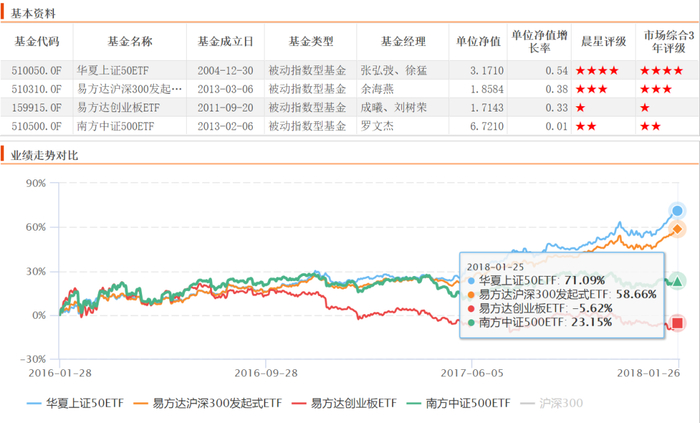This screenshot has height=423, width=700.
Task: Click the green triangle marker on chart
Action: click(x=677, y=281)
